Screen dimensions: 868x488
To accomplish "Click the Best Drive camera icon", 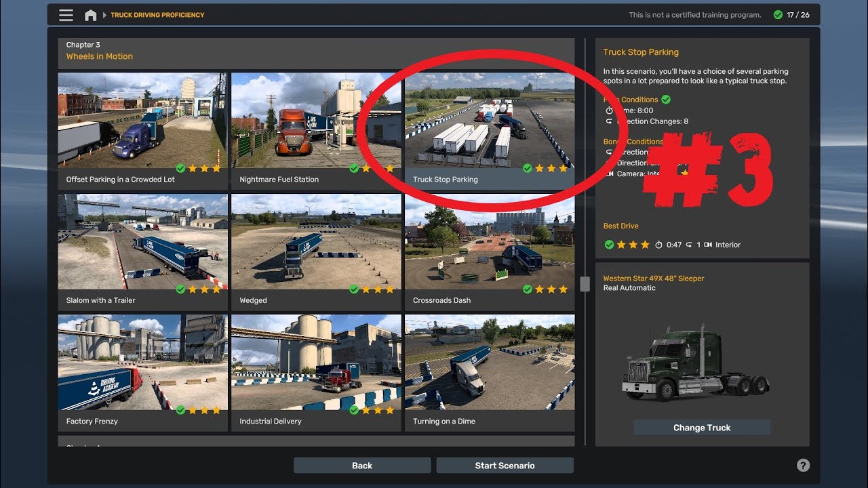I will click(x=708, y=245).
